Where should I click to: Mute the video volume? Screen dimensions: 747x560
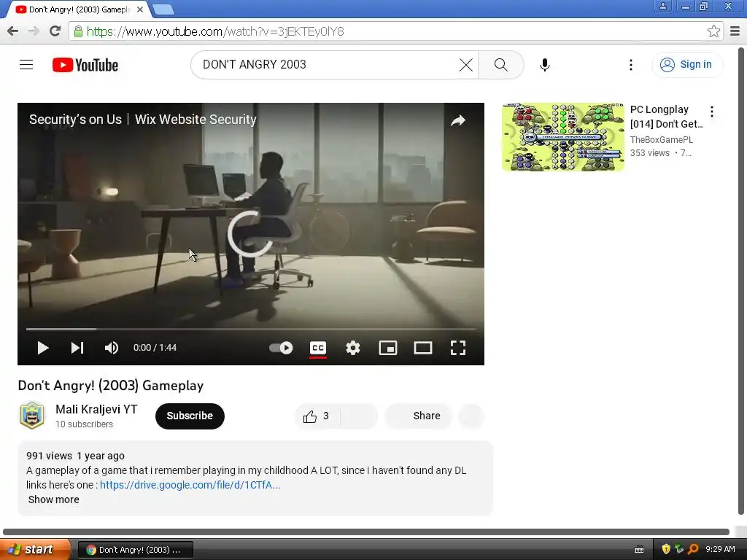(x=111, y=348)
